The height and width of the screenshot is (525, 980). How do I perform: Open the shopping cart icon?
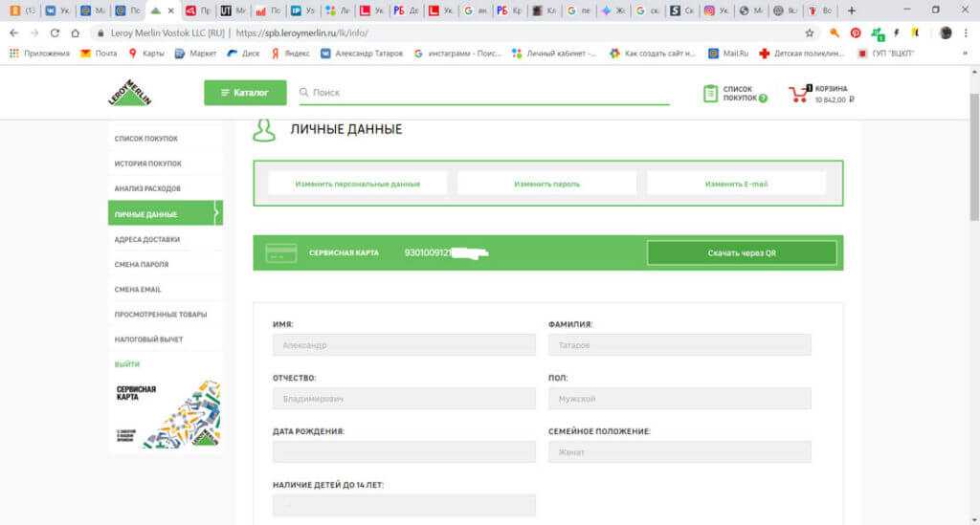pyautogui.click(x=797, y=94)
